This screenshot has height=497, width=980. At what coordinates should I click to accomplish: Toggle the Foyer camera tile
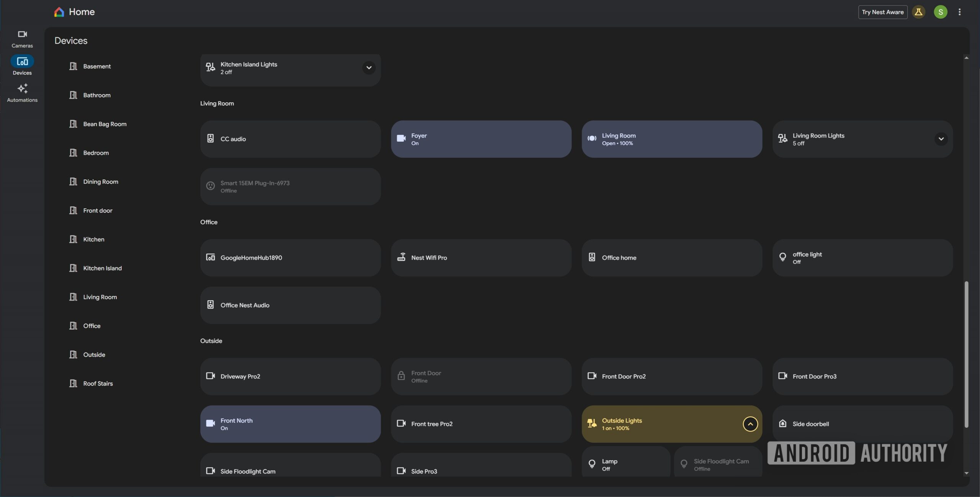tap(481, 139)
